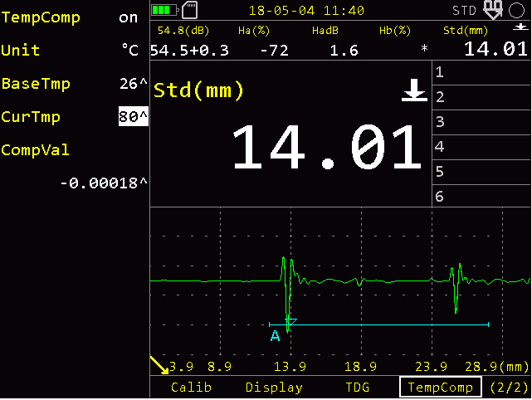Click the large 14.01 thickness reading

(x=327, y=147)
